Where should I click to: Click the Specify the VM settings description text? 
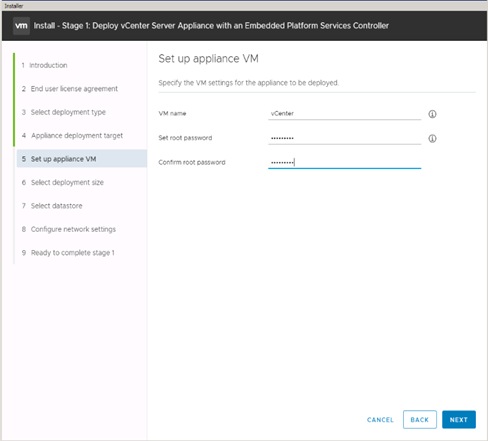(249, 83)
